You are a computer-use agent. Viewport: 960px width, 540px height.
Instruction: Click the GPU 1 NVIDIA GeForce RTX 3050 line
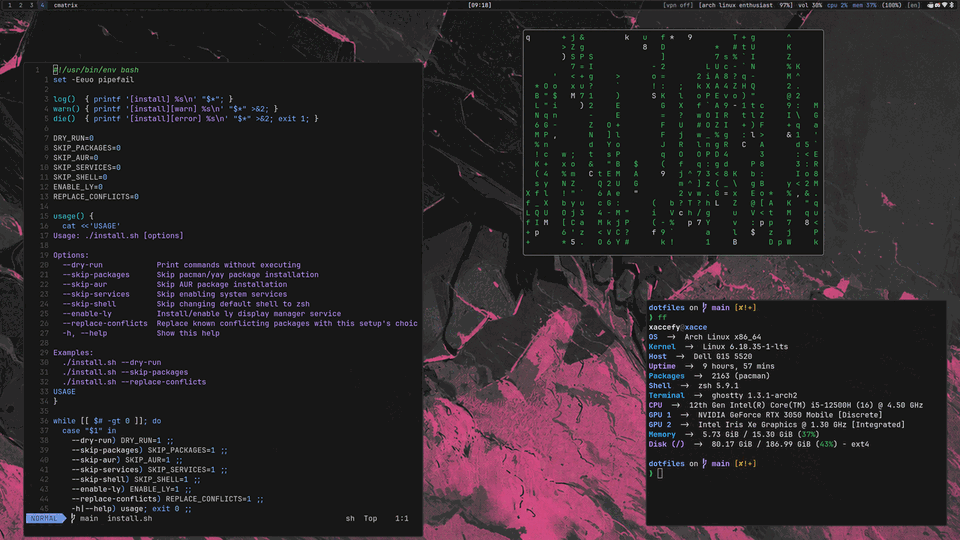[765, 415]
